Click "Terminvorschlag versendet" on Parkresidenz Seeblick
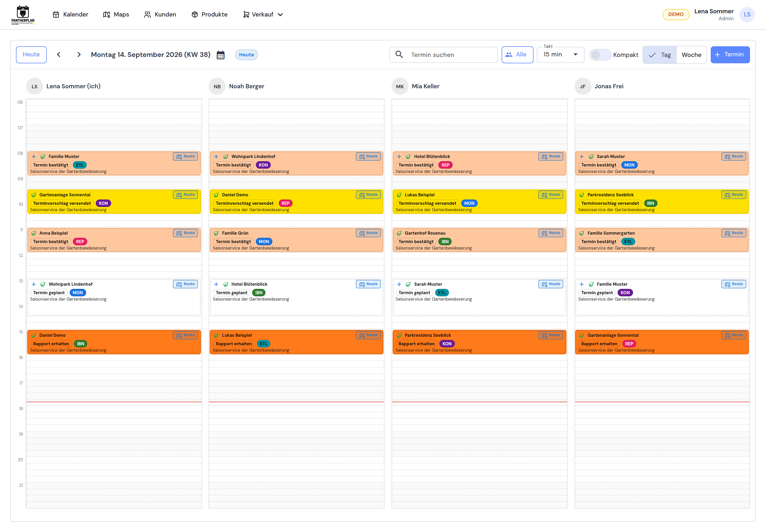Screen dimensions: 766x532 point(610,203)
